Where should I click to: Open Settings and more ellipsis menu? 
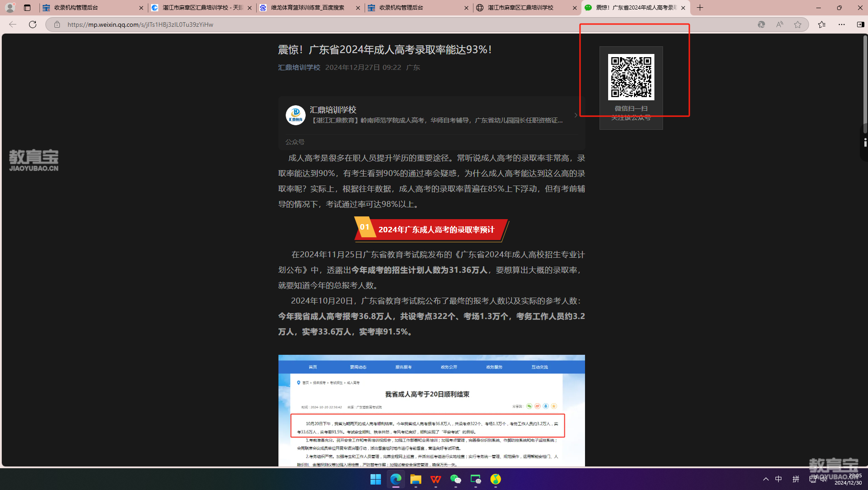pos(842,24)
